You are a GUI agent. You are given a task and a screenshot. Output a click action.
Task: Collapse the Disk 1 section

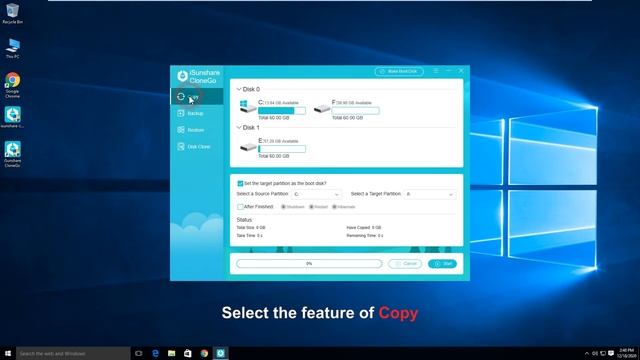(239, 127)
